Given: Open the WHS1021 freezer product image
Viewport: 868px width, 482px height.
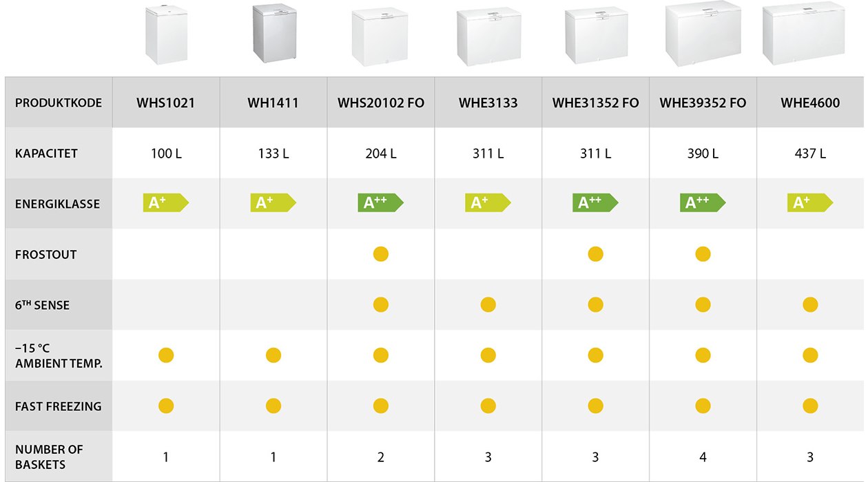Looking at the screenshot, I should pyautogui.click(x=167, y=34).
